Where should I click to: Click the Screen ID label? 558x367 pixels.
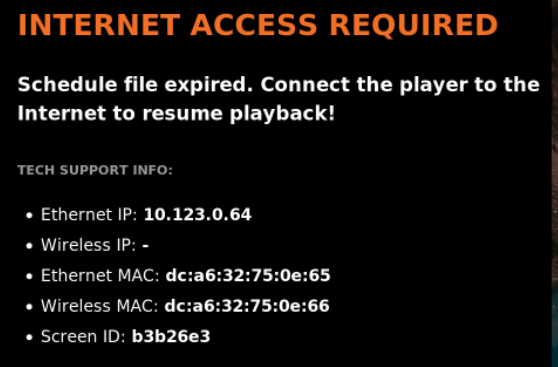83,337
